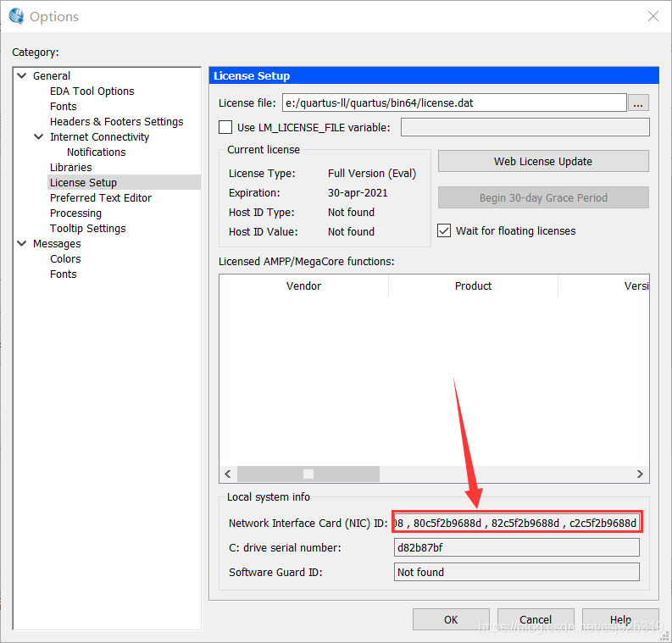Screen dimensions: 672x643
Task: Uncheck Wait for floating licenses
Action: tap(444, 230)
